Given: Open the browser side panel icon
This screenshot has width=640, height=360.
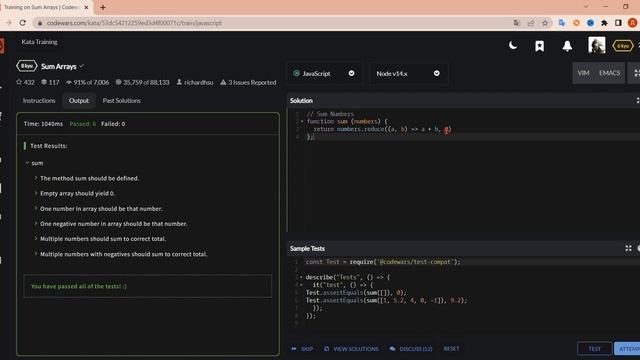Looking at the screenshot, I should click(x=618, y=23).
